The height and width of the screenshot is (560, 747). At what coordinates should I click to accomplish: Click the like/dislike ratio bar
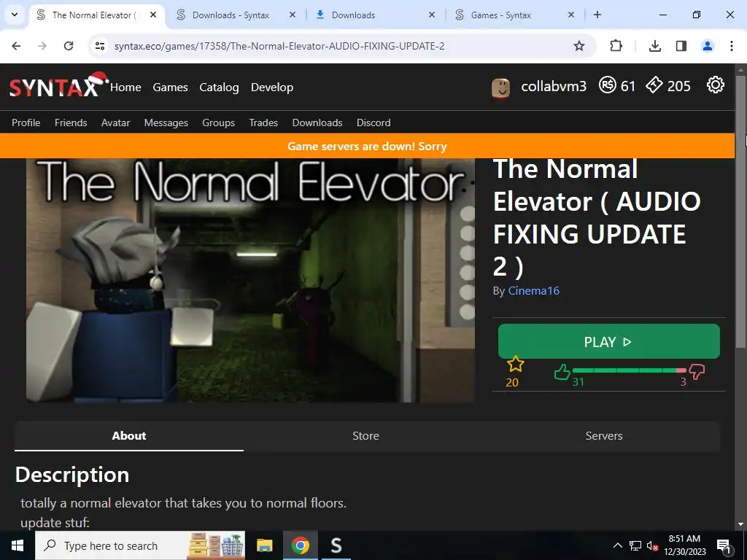coord(629,370)
